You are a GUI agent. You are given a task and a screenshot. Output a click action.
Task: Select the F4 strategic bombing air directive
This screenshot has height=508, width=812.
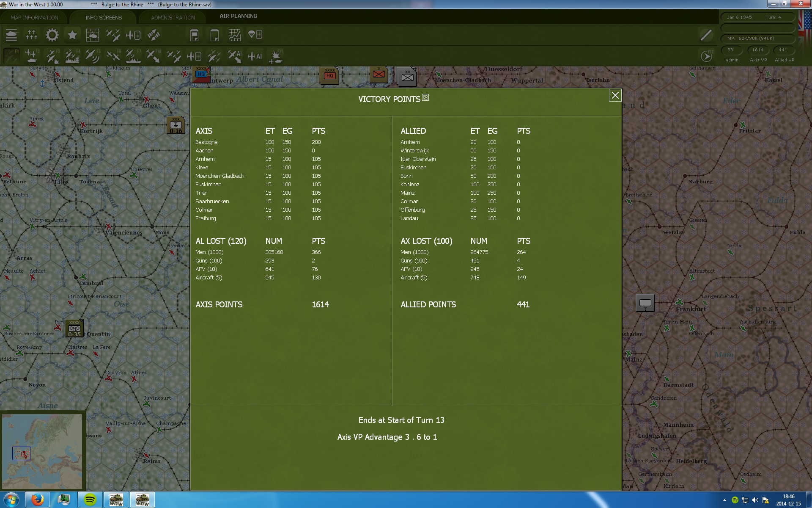tap(72, 56)
